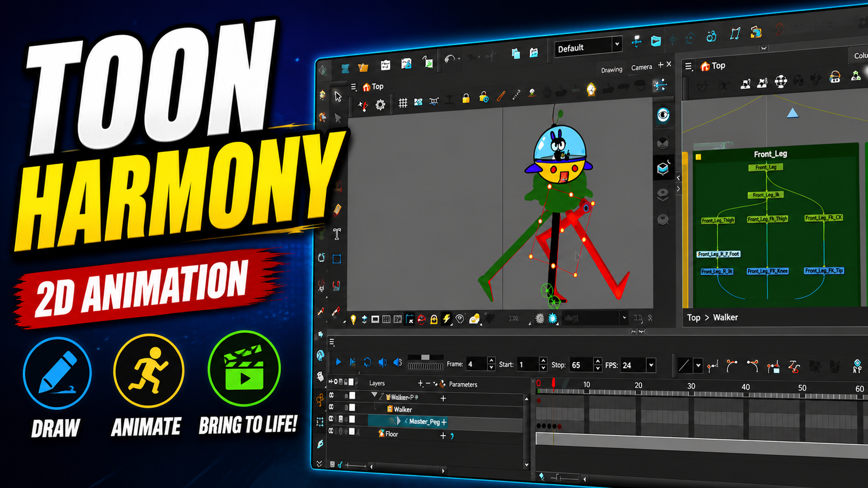Toggle the white box on Walker row

(352, 407)
